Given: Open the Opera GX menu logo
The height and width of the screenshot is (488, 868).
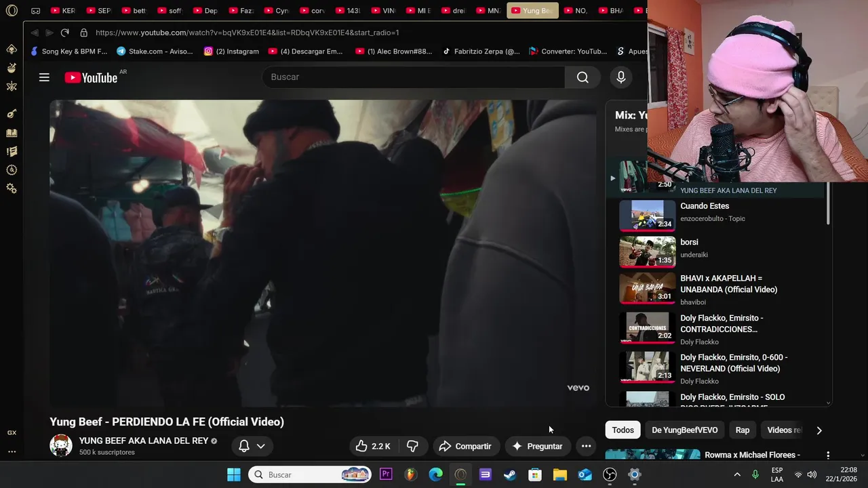Looking at the screenshot, I should 12,11.
